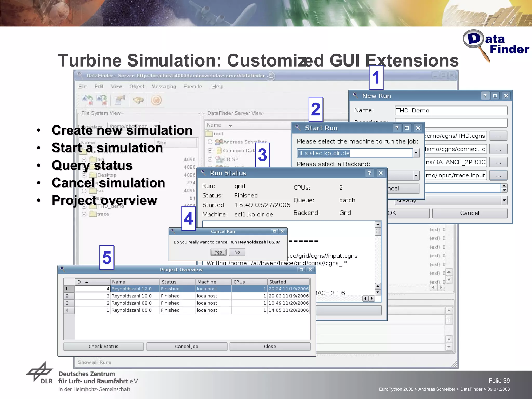
Task: Sort by Machine column header
Action: click(214, 282)
